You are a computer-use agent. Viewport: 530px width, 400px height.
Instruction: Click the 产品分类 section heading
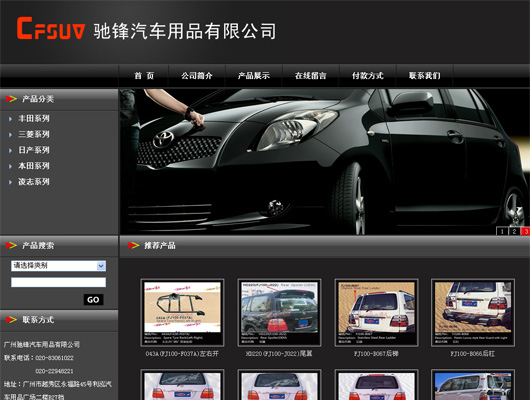pyautogui.click(x=38, y=99)
